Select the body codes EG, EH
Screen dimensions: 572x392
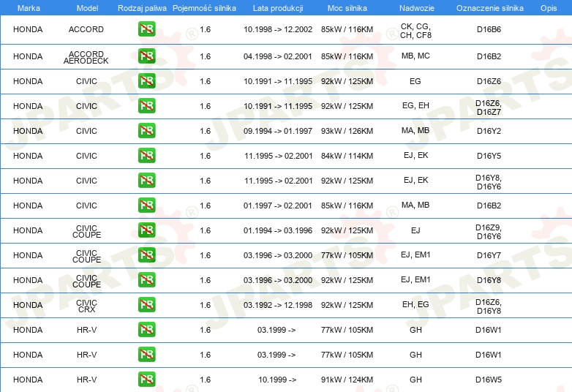[415, 105]
